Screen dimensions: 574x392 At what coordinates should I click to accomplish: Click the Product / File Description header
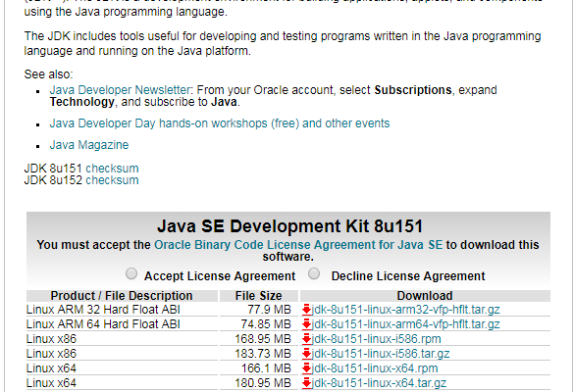[122, 295]
